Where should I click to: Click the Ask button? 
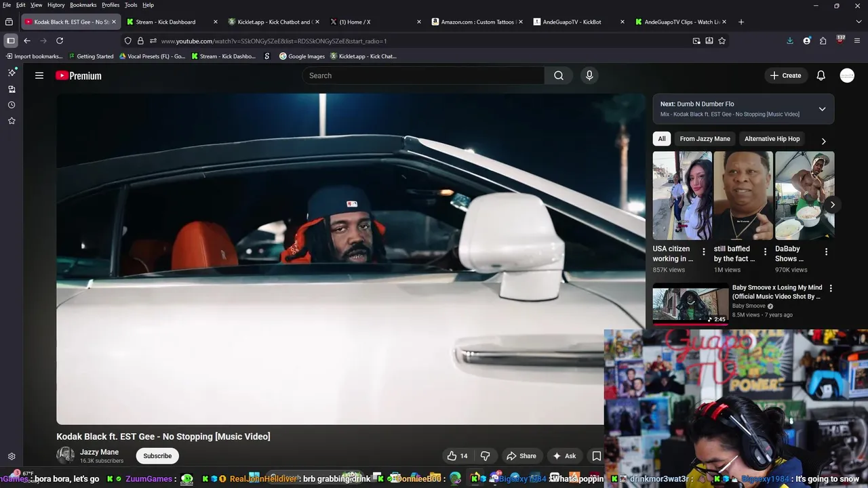(564, 456)
